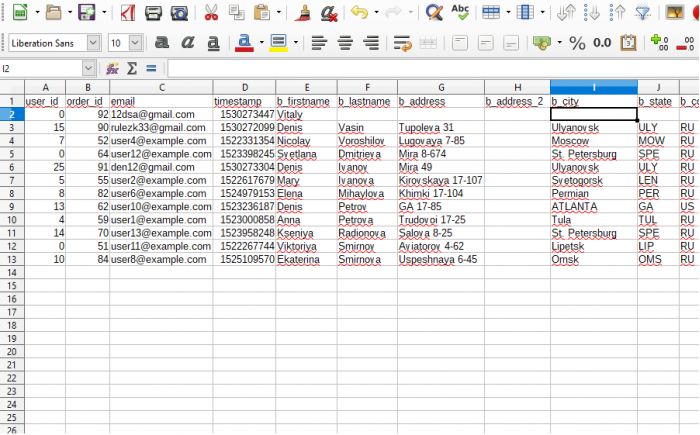Center cell content vertically
Screen dimensions: 700x435
click(x=485, y=43)
